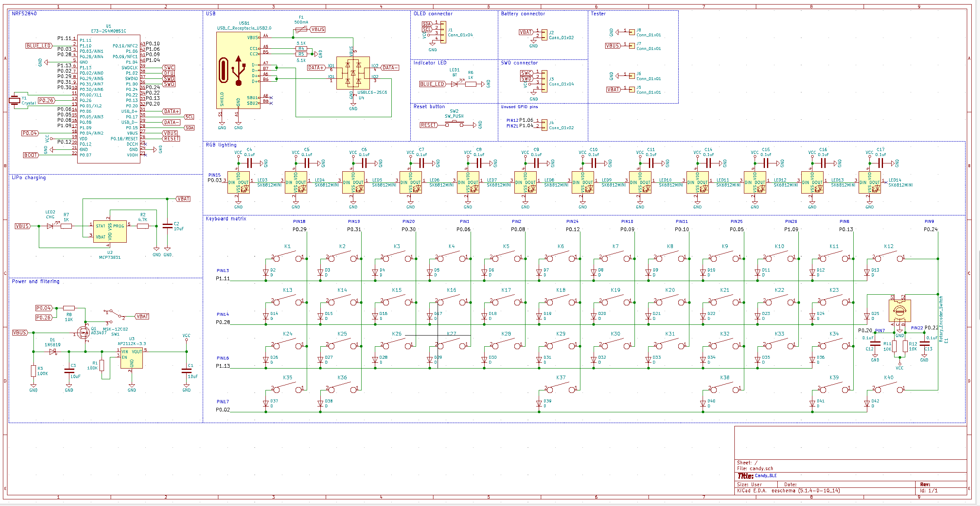Click the DFU label near U1

[x=169, y=73]
